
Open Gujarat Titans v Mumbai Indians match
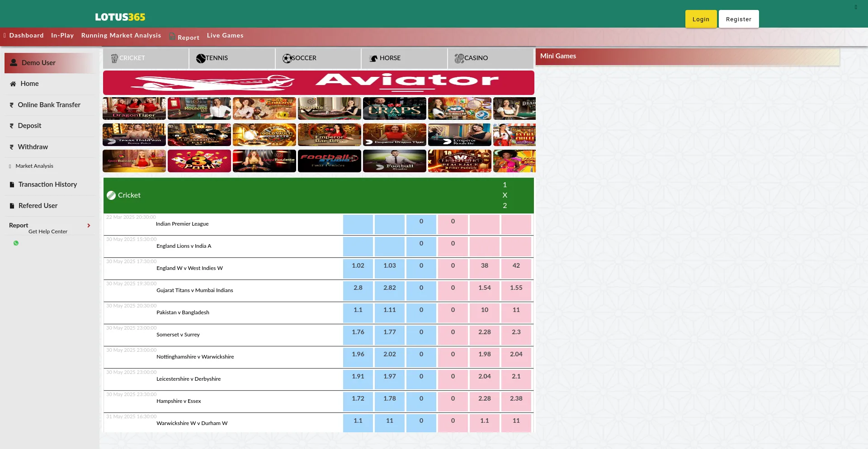coord(195,290)
